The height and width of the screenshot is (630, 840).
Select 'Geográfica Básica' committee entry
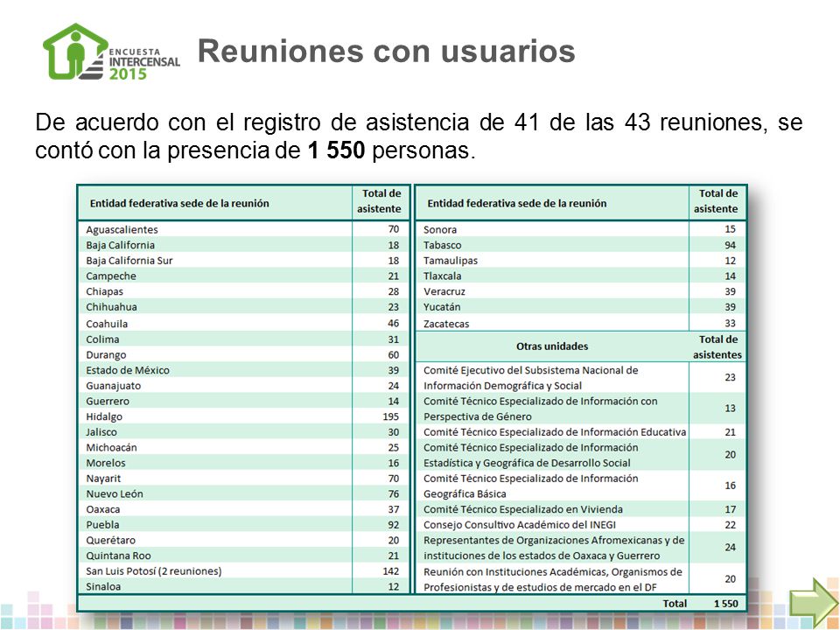coord(530,486)
